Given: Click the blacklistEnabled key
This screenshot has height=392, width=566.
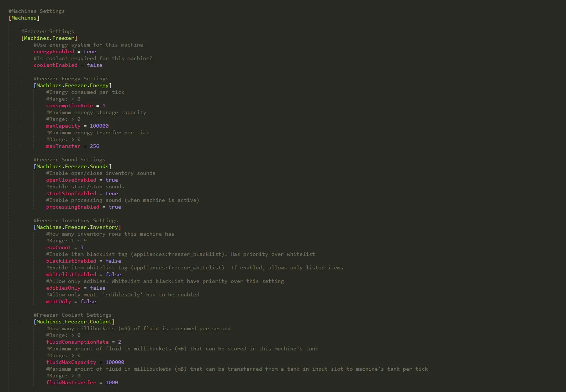Looking at the screenshot, I should pyautogui.click(x=71, y=261).
